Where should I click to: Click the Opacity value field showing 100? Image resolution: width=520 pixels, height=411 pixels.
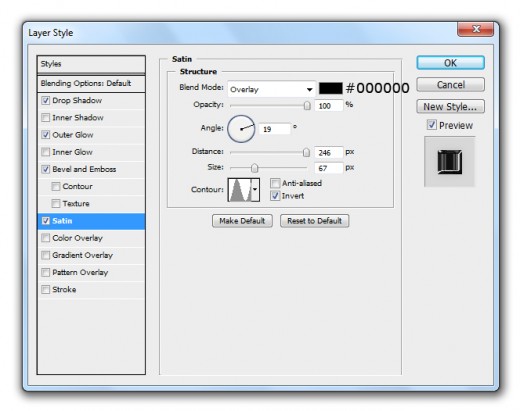[x=328, y=106]
